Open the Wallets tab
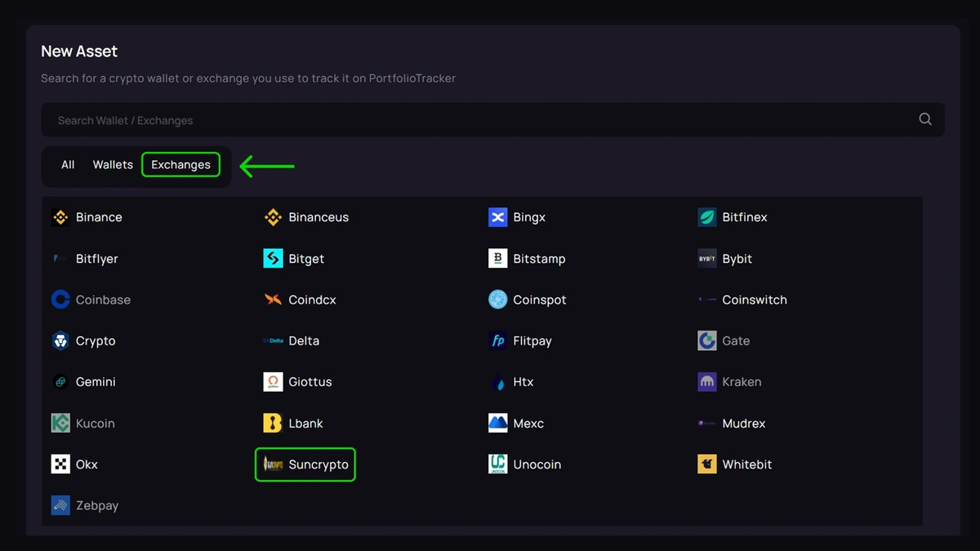 click(x=113, y=165)
